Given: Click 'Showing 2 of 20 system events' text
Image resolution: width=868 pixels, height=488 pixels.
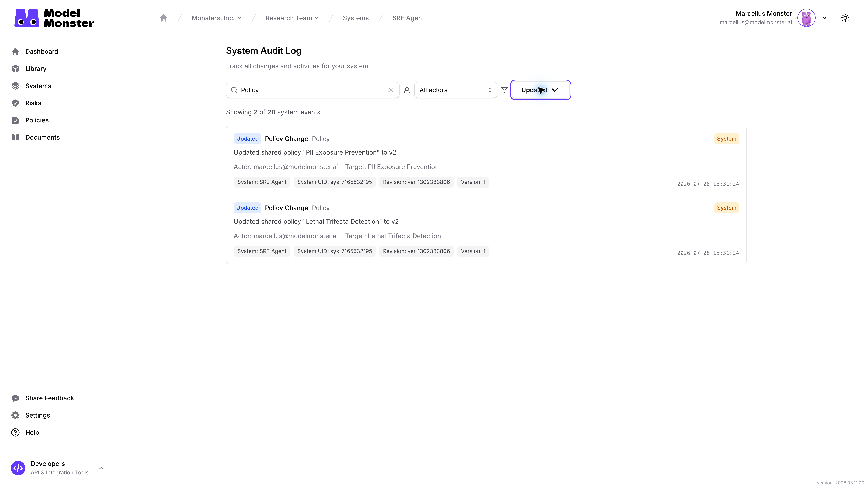Looking at the screenshot, I should pyautogui.click(x=273, y=112).
